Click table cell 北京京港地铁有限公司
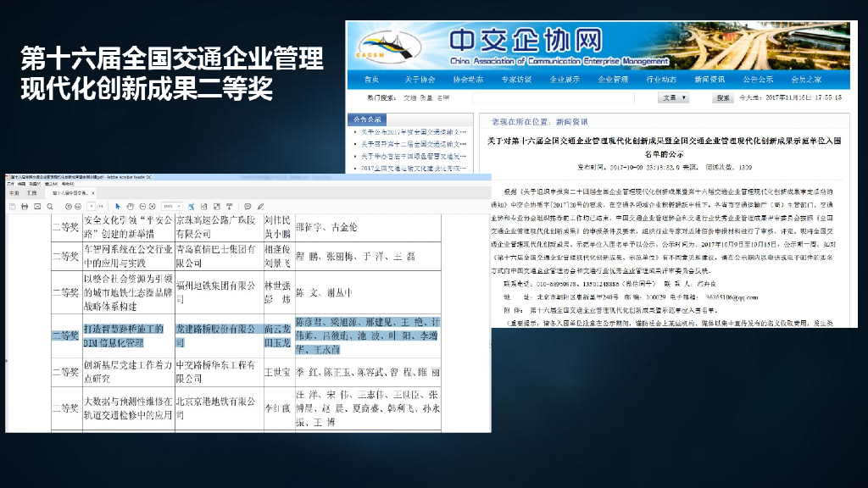 220,408
